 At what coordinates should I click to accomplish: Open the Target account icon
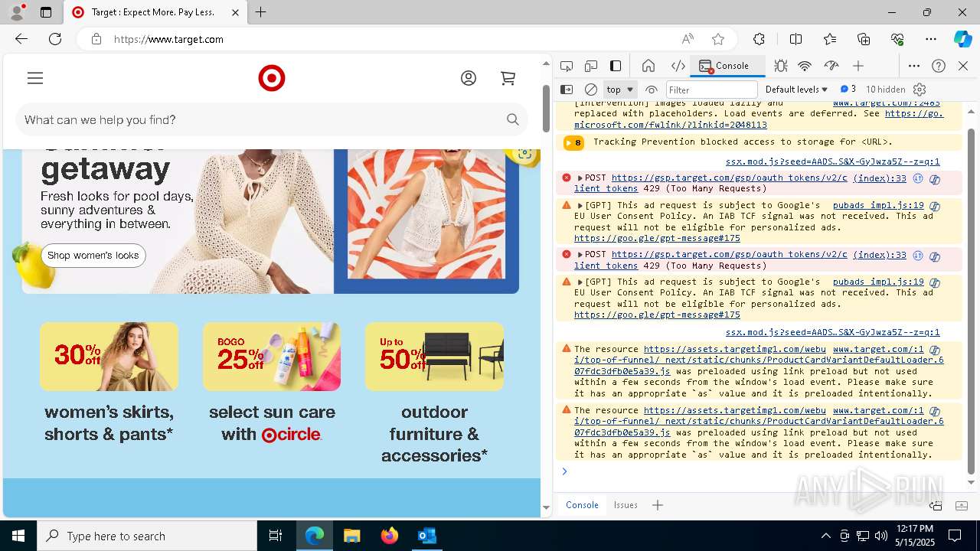tap(469, 78)
